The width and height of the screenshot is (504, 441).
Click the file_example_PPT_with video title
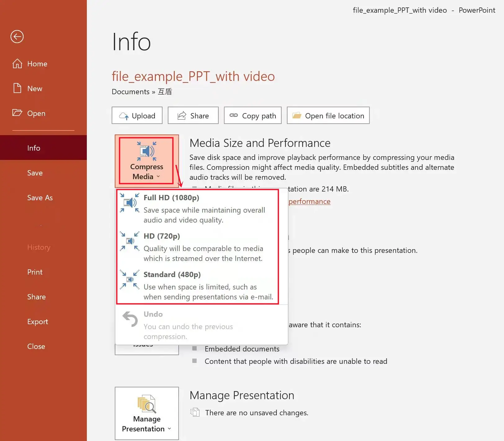(193, 76)
